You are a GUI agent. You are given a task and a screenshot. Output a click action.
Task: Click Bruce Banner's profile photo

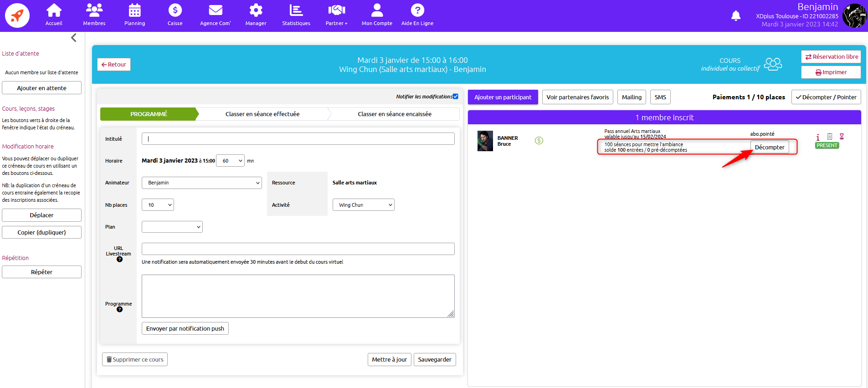485,141
